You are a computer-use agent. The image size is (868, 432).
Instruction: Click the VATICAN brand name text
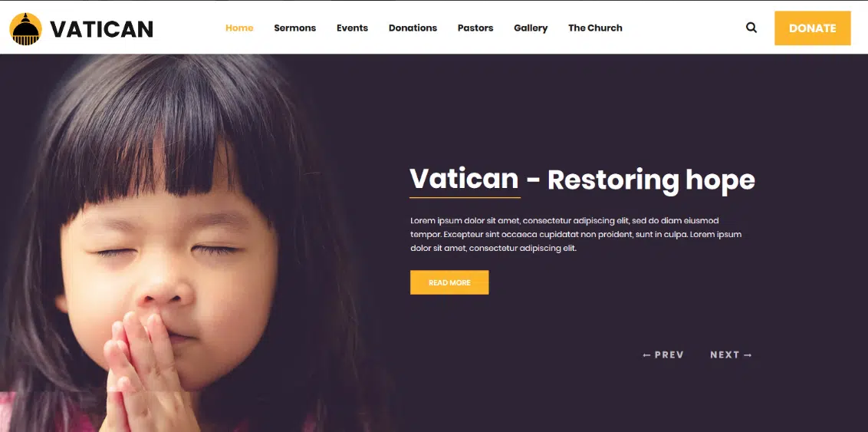(x=101, y=29)
